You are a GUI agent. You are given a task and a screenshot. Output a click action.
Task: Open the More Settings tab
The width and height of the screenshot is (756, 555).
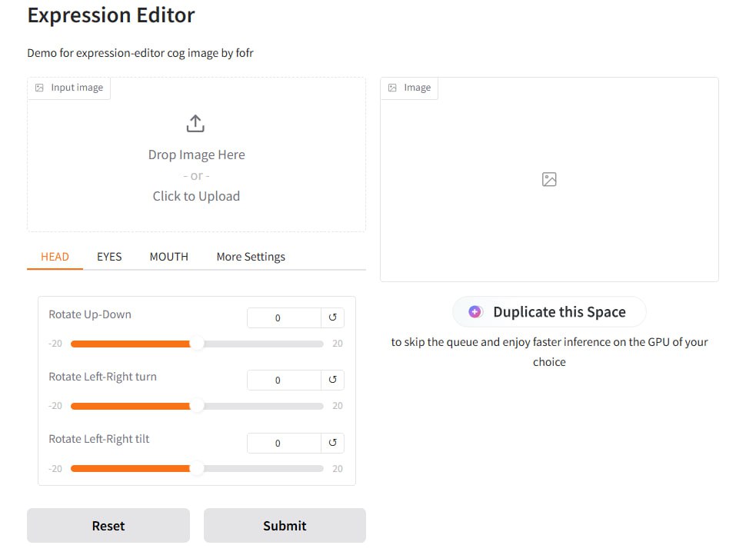click(x=251, y=257)
